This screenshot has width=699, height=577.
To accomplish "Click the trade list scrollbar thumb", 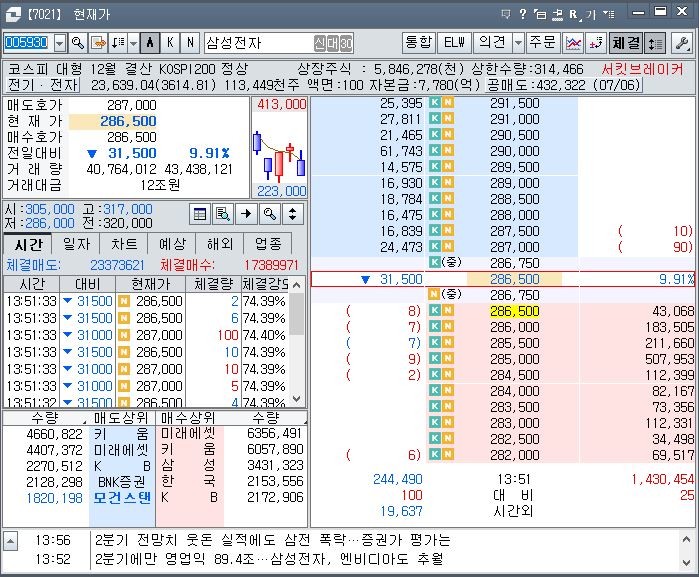I will (x=297, y=313).
